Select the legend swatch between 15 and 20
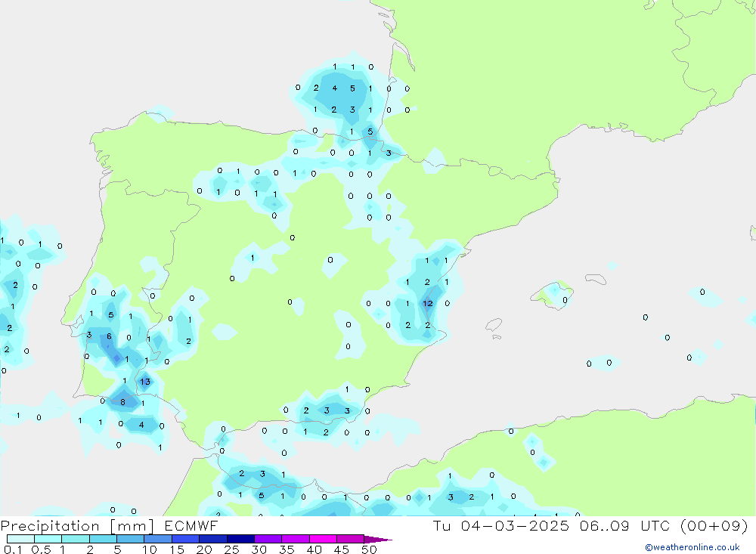 pyautogui.click(x=185, y=539)
